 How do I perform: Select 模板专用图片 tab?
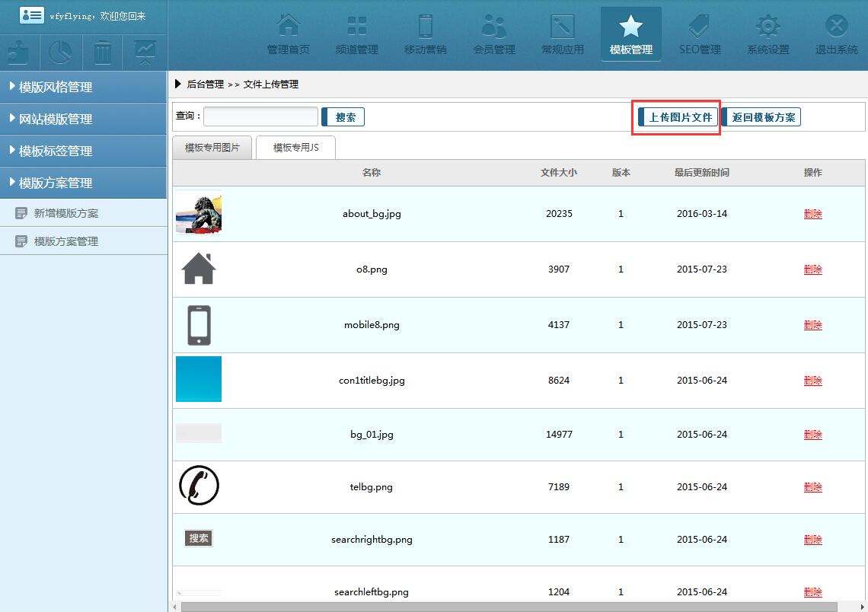212,148
